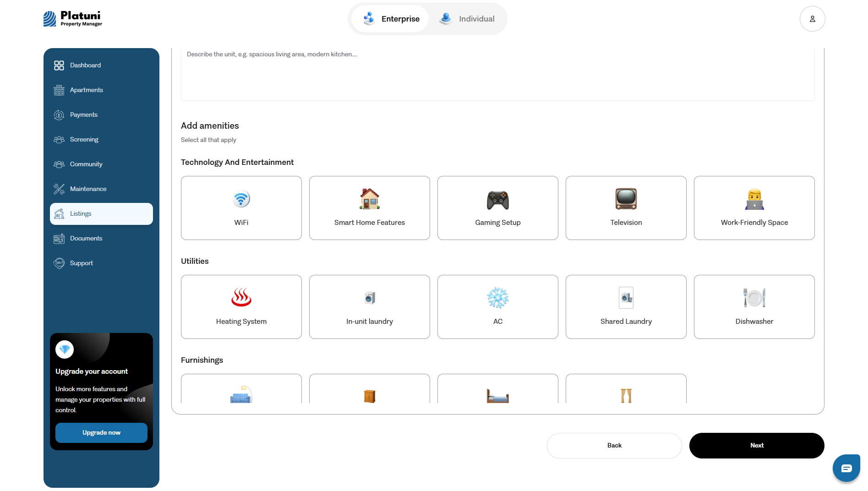
Task: Click the Apartments building icon
Action: (x=59, y=90)
